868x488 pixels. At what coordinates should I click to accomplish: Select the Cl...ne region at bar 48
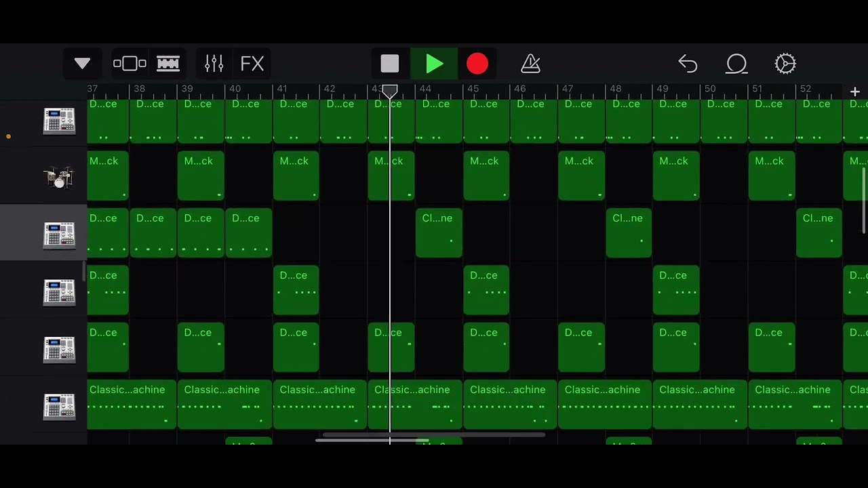629,235
